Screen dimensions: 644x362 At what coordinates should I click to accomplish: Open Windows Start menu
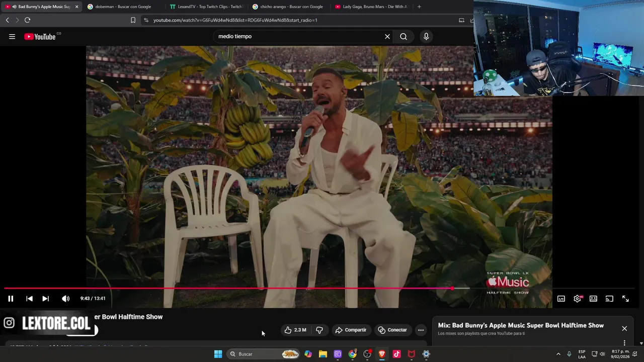[218, 354]
